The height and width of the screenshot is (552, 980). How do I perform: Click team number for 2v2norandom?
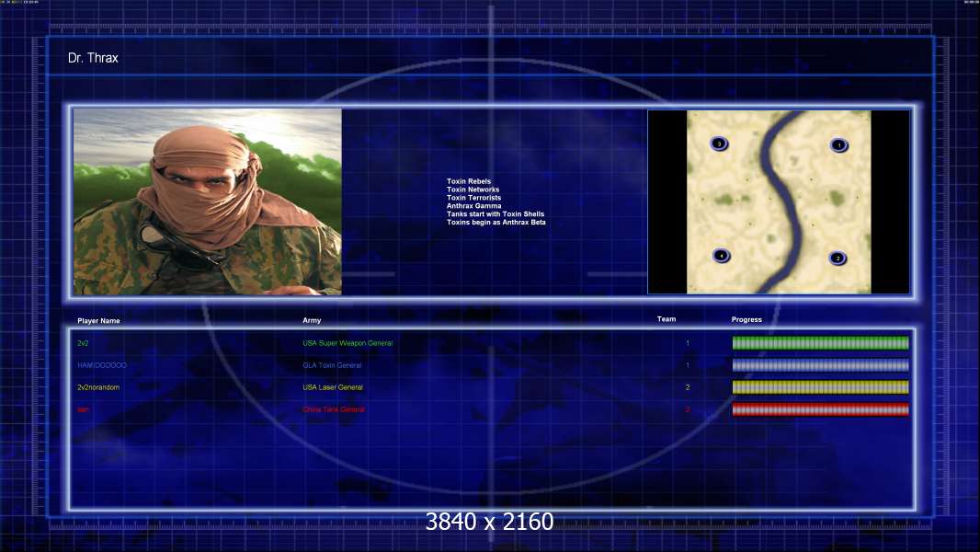688,387
